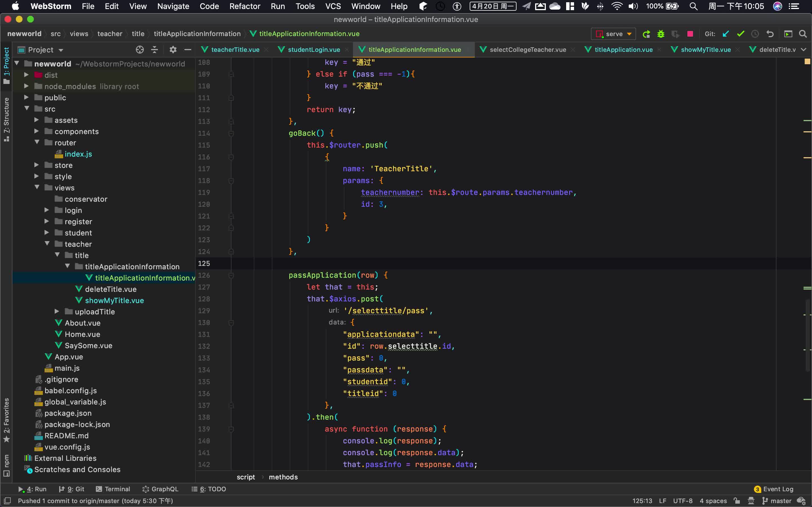The height and width of the screenshot is (507, 812).
Task: Open the Terminal tool window
Action: (x=113, y=489)
